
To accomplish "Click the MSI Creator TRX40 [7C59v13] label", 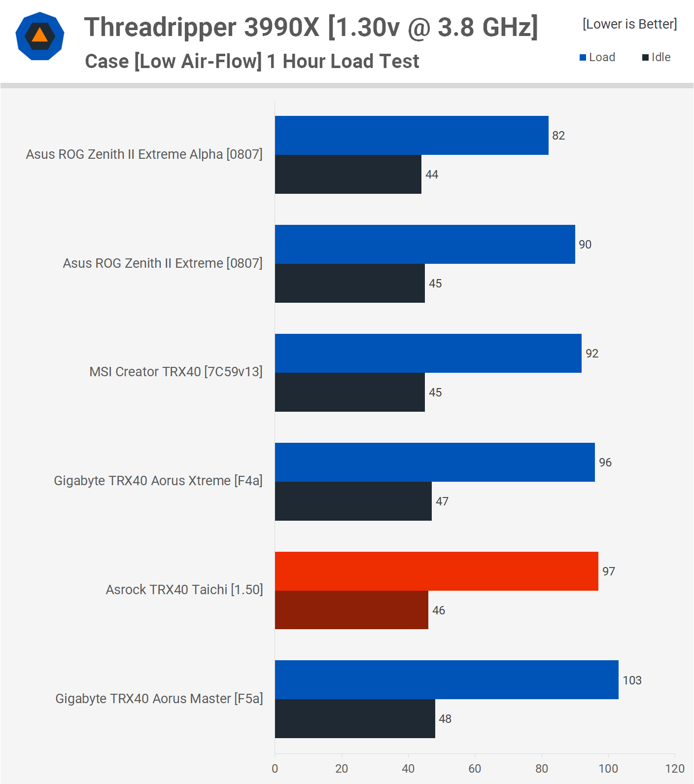I will [x=176, y=372].
